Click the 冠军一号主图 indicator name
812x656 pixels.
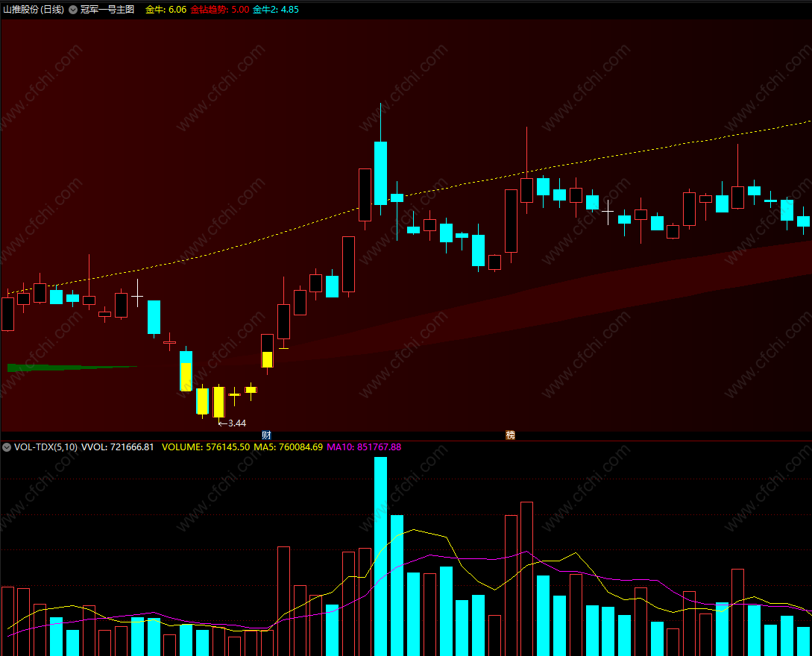click(x=107, y=10)
